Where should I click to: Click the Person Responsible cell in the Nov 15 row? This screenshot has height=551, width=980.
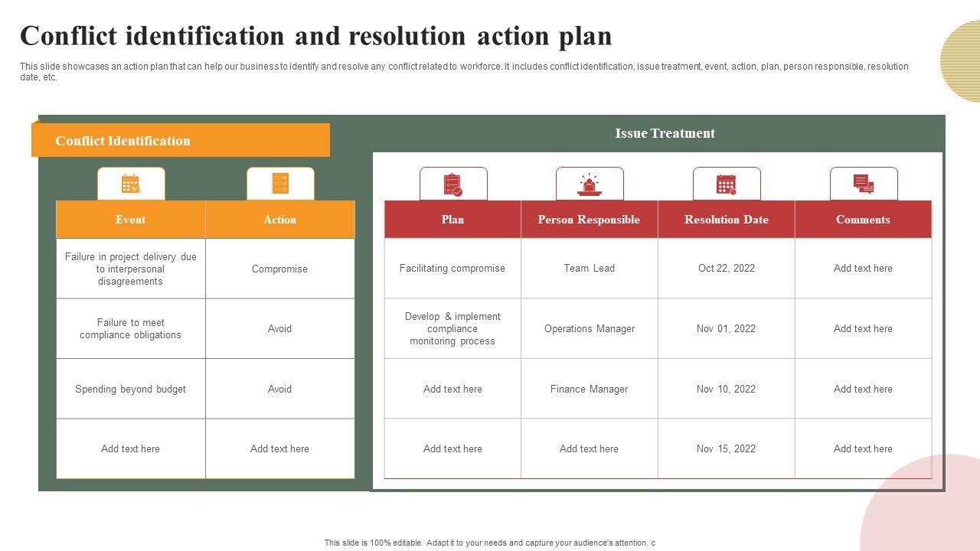coord(589,448)
